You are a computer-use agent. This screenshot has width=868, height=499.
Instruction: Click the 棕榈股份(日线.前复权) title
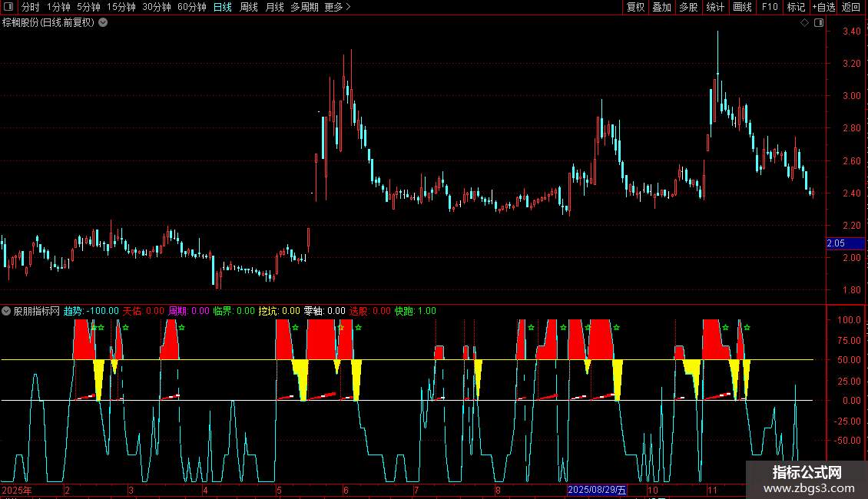tap(48, 23)
